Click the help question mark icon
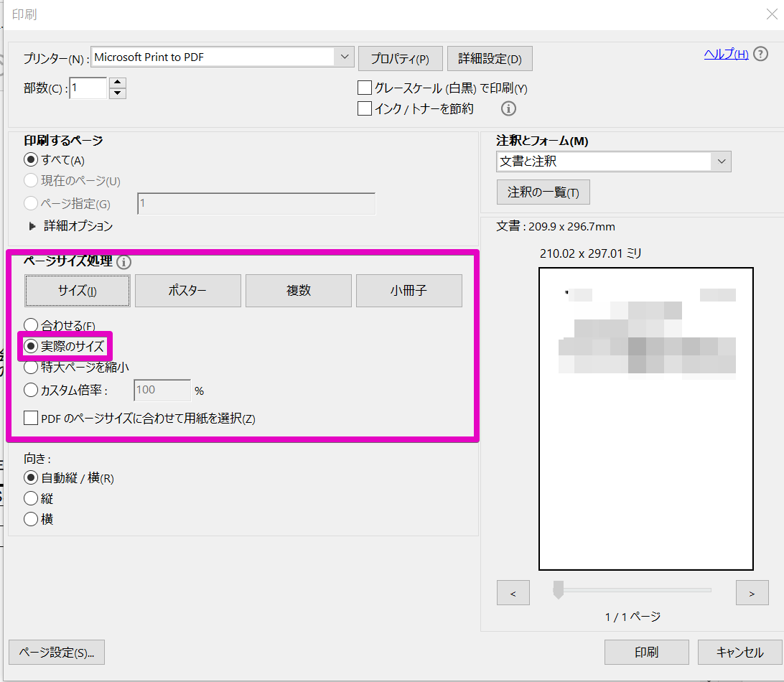Screen dimensions: 784x682 click(760, 54)
